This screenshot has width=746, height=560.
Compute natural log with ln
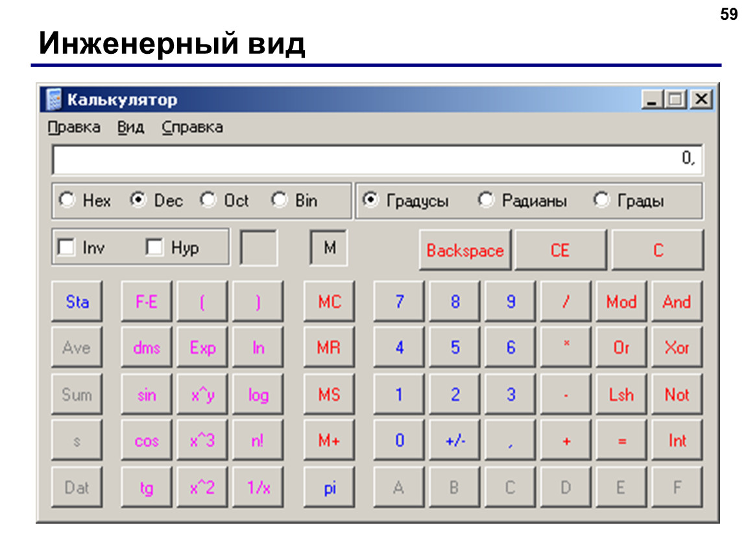(258, 347)
